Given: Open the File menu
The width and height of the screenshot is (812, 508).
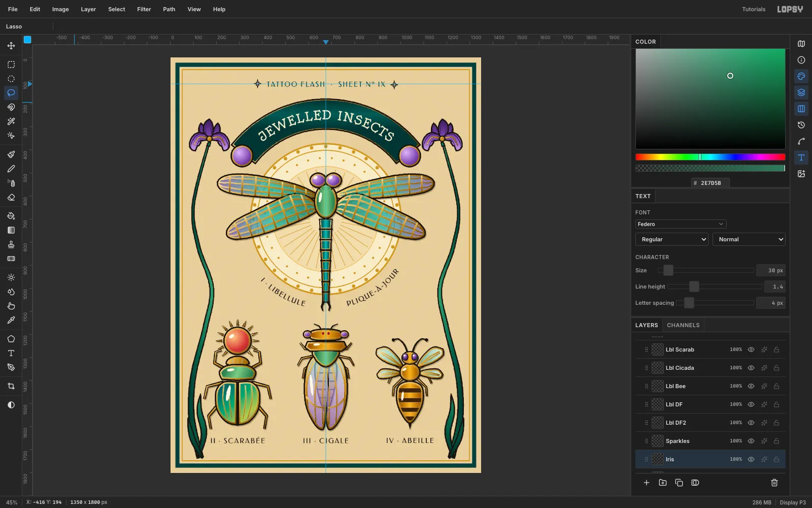Looking at the screenshot, I should pos(13,9).
